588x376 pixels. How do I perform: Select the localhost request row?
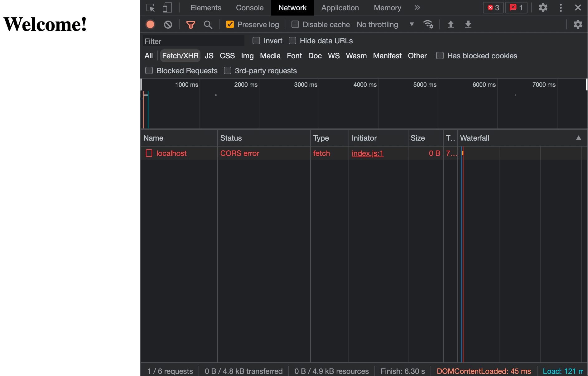(364, 153)
